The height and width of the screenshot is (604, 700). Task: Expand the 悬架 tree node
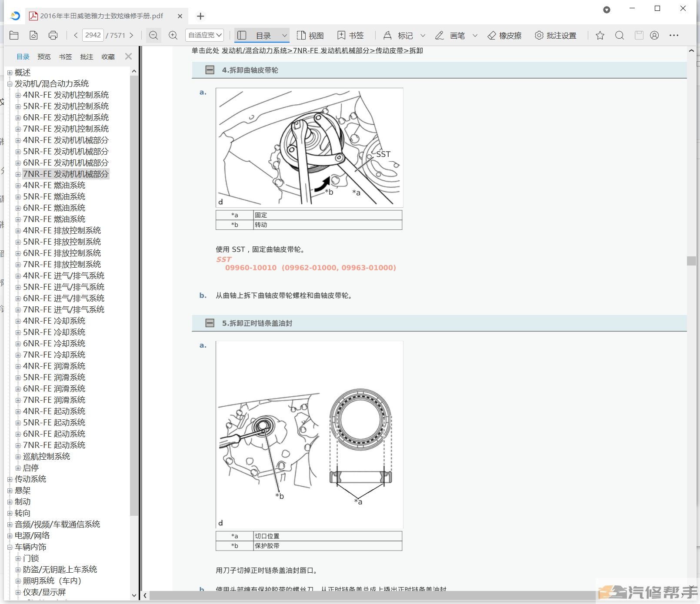(x=10, y=491)
